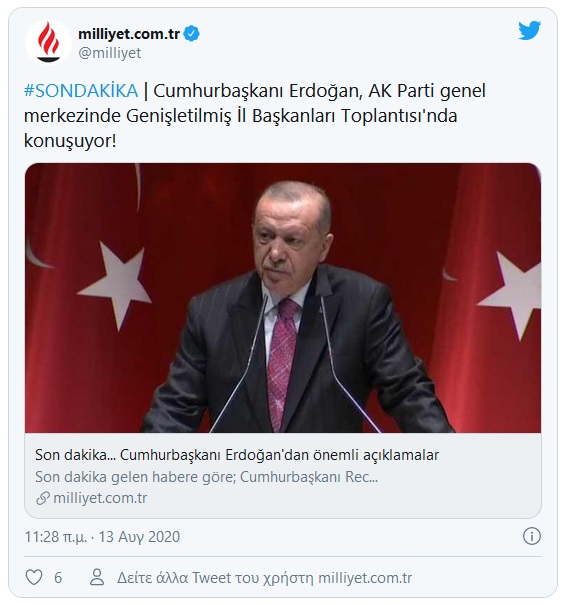Image resolution: width=572 pixels, height=605 pixels.
Task: Select "Δείτε άλλα Tweet του χρήστη milliyet.com.tr"
Action: click(x=264, y=578)
